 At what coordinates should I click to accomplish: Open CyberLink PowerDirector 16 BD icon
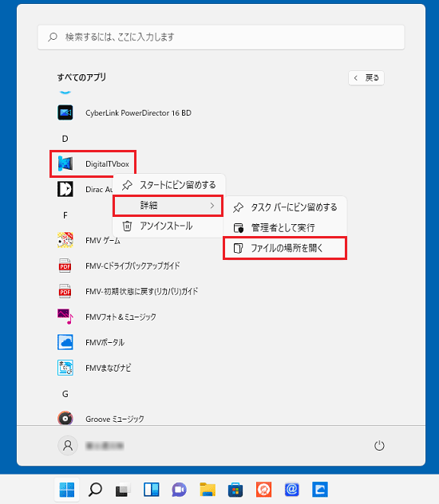[x=65, y=112]
